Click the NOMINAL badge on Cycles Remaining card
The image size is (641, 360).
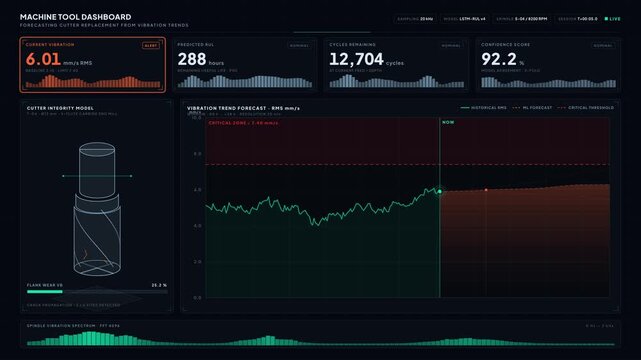coord(451,45)
